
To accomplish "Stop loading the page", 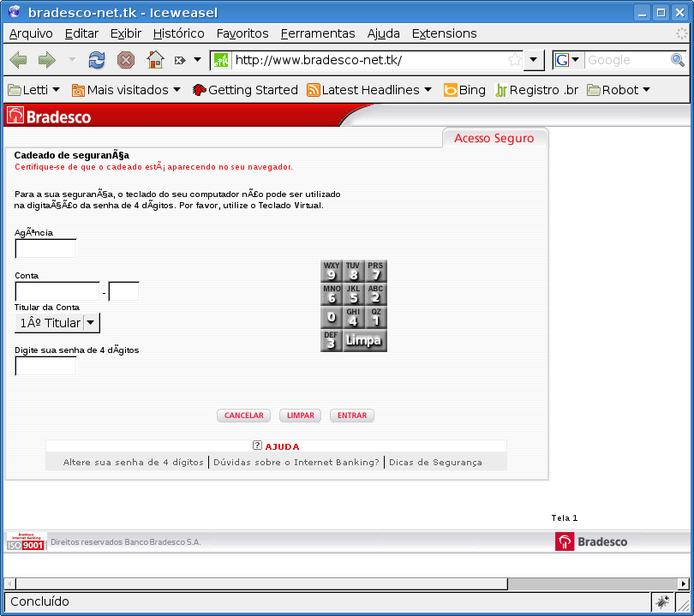I will pyautogui.click(x=126, y=60).
